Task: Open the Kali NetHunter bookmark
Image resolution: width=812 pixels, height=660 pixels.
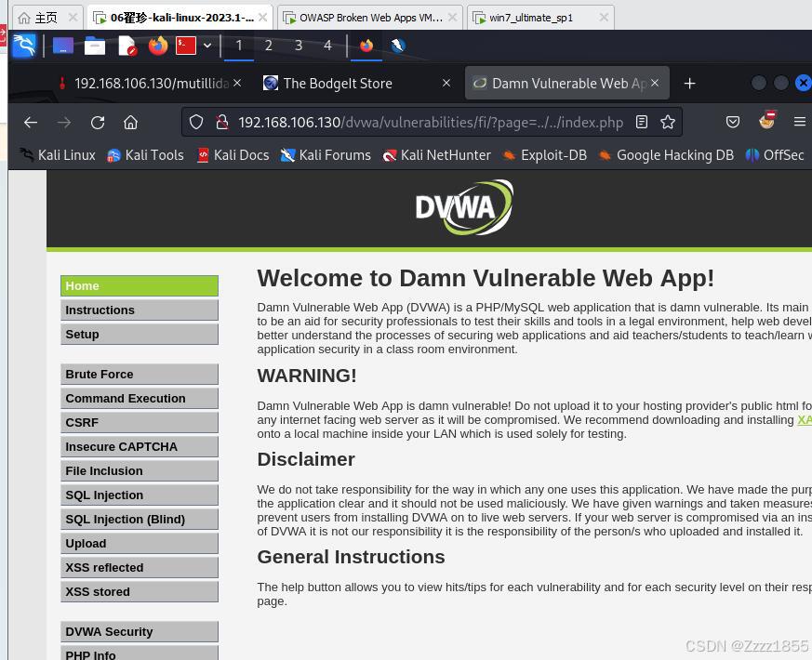Action: (x=436, y=155)
